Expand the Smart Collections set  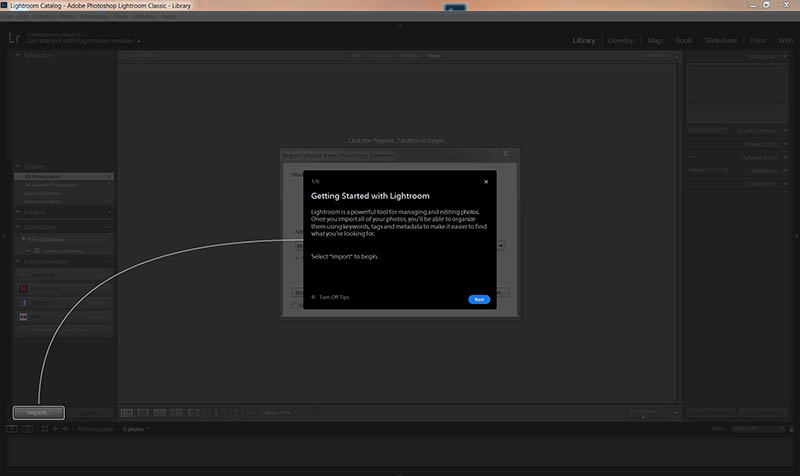pyautogui.click(x=28, y=251)
